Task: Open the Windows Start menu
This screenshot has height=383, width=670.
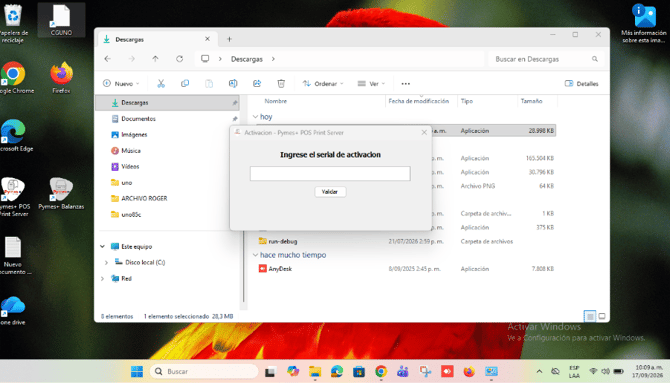Action: point(137,371)
